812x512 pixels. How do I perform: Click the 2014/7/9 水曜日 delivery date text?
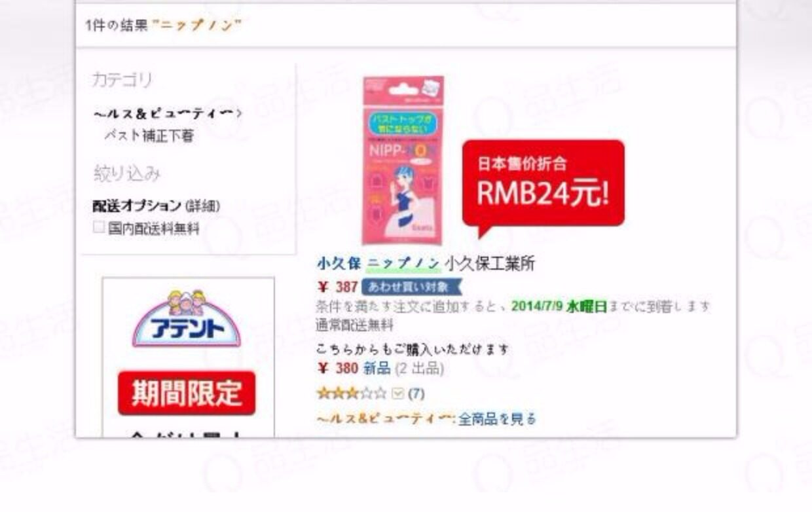pos(559,306)
